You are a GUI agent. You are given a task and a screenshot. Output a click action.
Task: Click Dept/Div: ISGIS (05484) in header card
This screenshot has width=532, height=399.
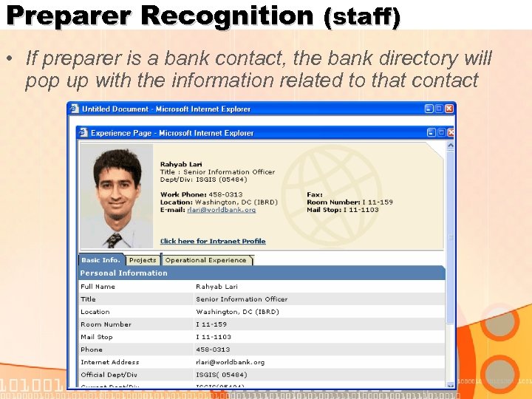click(x=204, y=180)
